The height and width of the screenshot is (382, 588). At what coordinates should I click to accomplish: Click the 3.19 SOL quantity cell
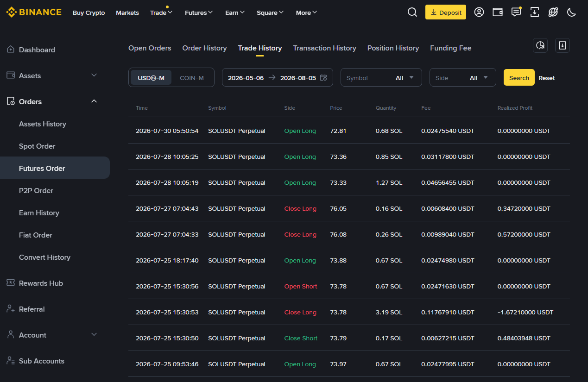389,313
